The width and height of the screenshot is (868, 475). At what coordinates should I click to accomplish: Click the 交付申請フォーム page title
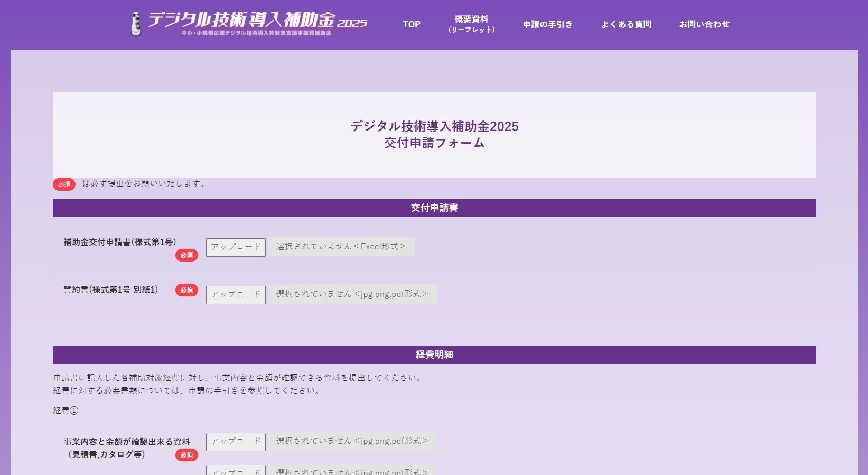[434, 143]
